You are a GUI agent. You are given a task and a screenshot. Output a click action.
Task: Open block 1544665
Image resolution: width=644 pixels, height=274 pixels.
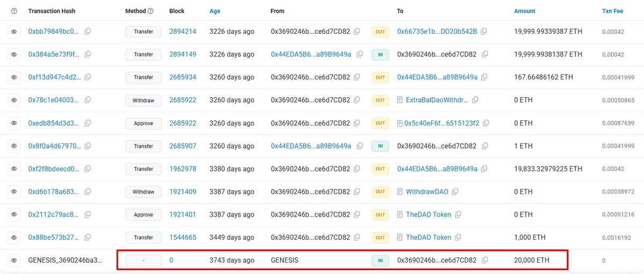[182, 237]
